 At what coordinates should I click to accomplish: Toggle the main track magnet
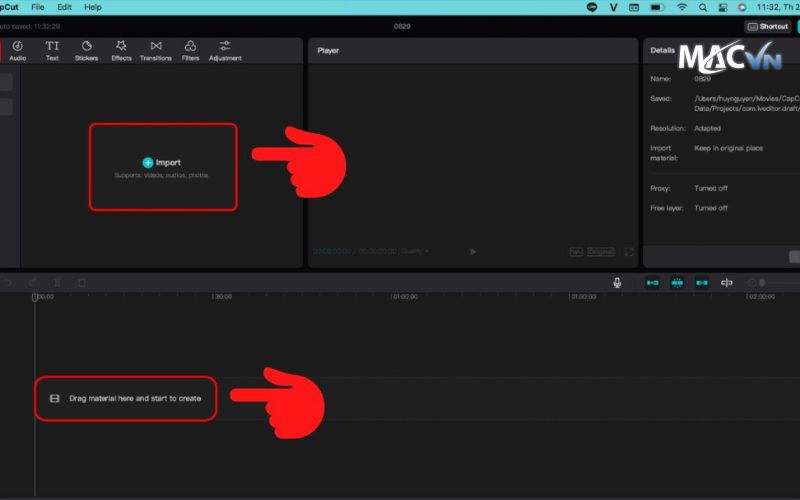point(653,283)
